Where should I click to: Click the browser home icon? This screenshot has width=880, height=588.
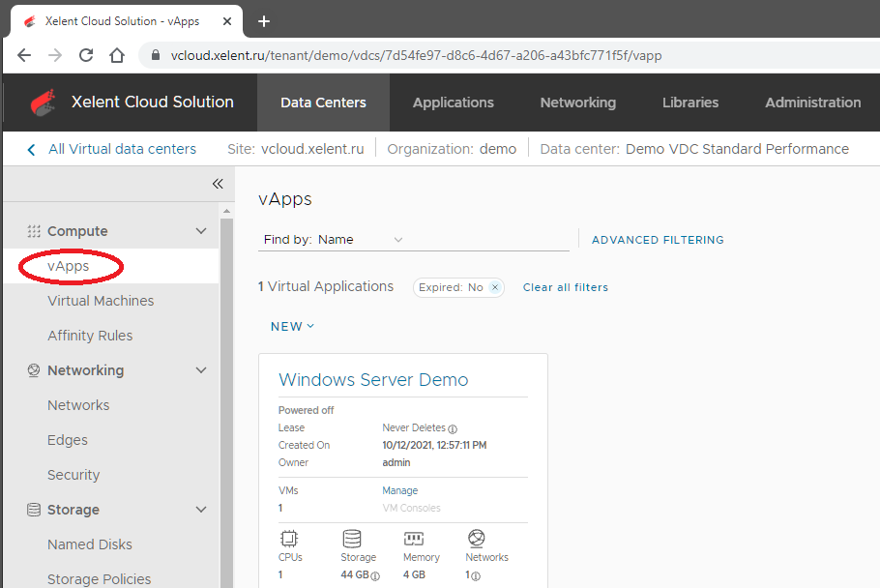(x=117, y=55)
